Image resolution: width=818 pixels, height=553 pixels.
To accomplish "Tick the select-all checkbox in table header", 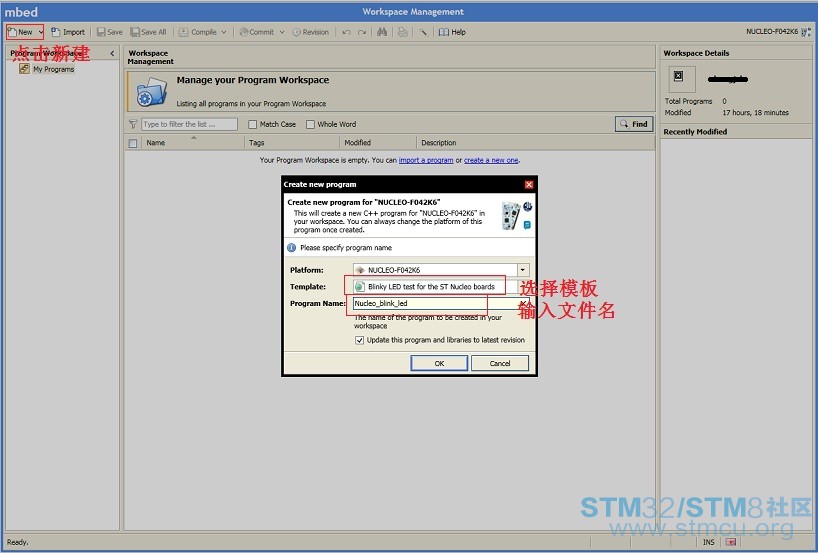I will [133, 143].
